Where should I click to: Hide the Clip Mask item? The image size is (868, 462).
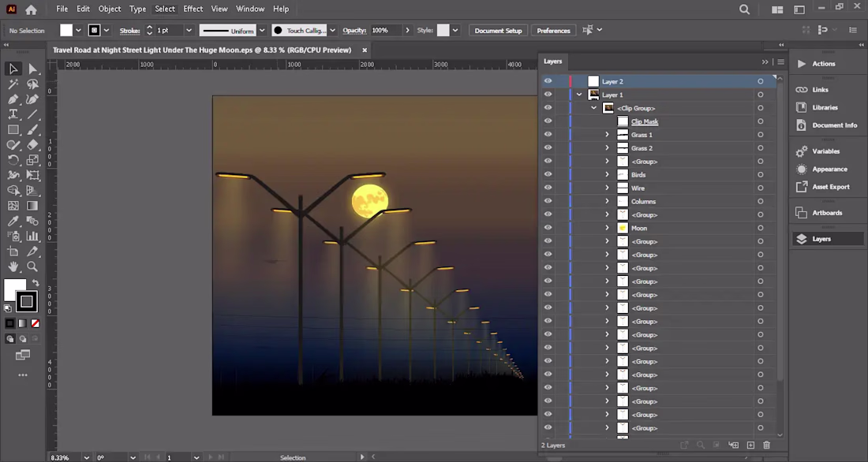tap(548, 121)
